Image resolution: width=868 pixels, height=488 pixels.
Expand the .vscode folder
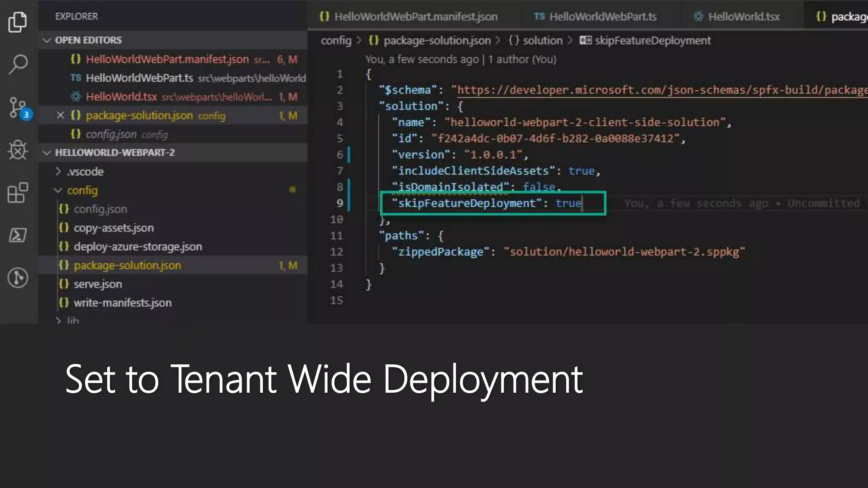pyautogui.click(x=58, y=172)
